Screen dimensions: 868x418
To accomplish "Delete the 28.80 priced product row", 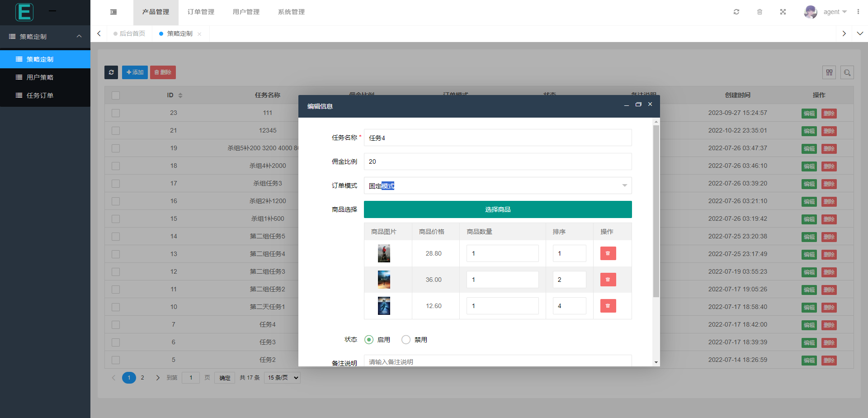I will click(x=608, y=253).
